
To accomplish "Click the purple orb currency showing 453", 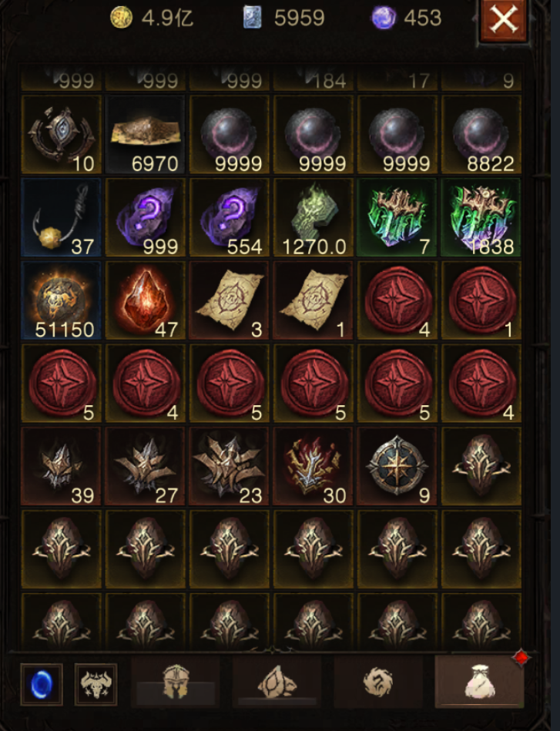I will point(406,18).
